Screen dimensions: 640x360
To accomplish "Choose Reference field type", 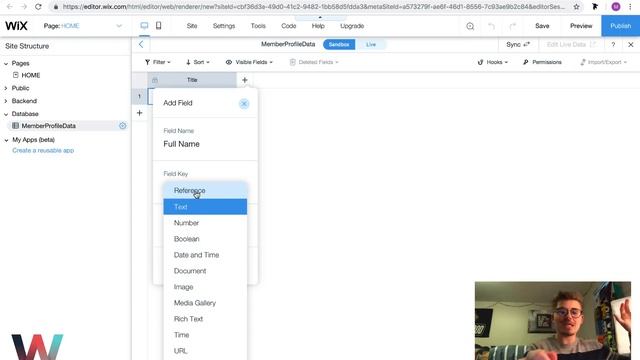I will click(x=205, y=191).
